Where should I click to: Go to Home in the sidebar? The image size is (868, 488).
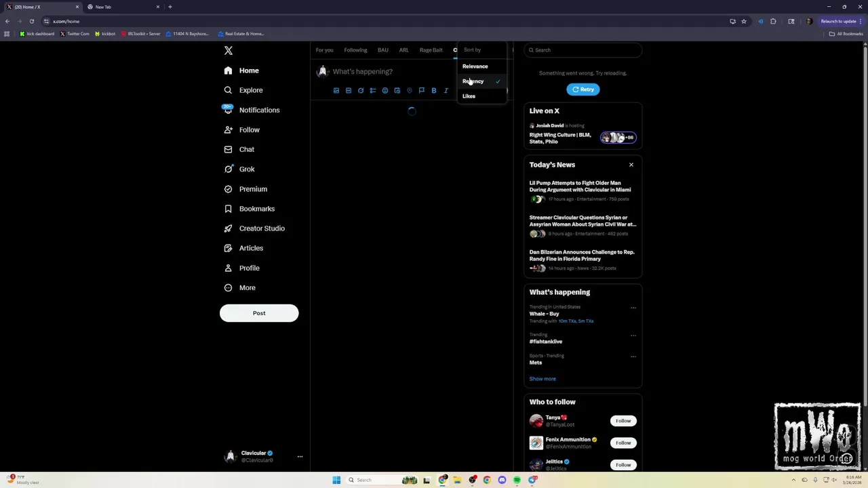tap(241, 70)
